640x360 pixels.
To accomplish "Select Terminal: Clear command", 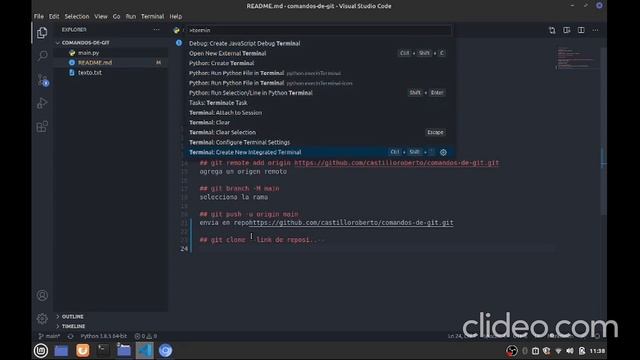I will [x=319, y=122].
